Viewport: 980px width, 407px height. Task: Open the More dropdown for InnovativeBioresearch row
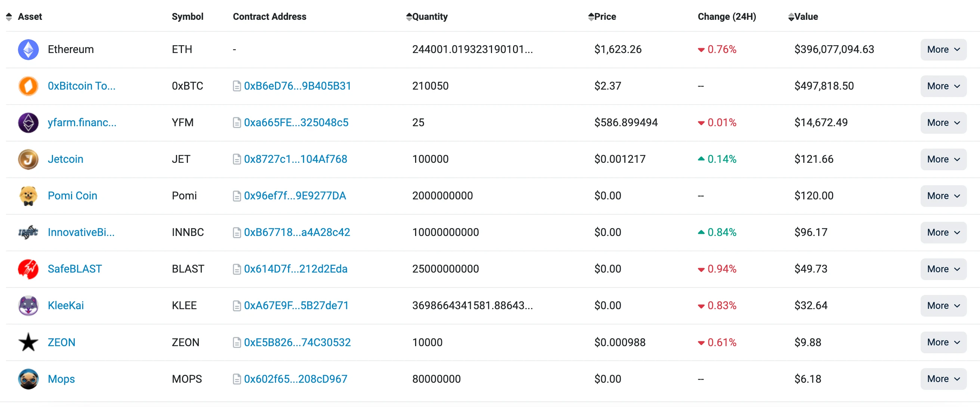(x=943, y=232)
